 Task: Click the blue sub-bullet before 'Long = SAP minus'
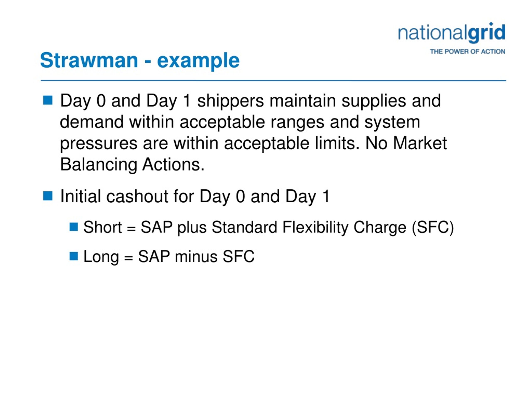pos(74,256)
